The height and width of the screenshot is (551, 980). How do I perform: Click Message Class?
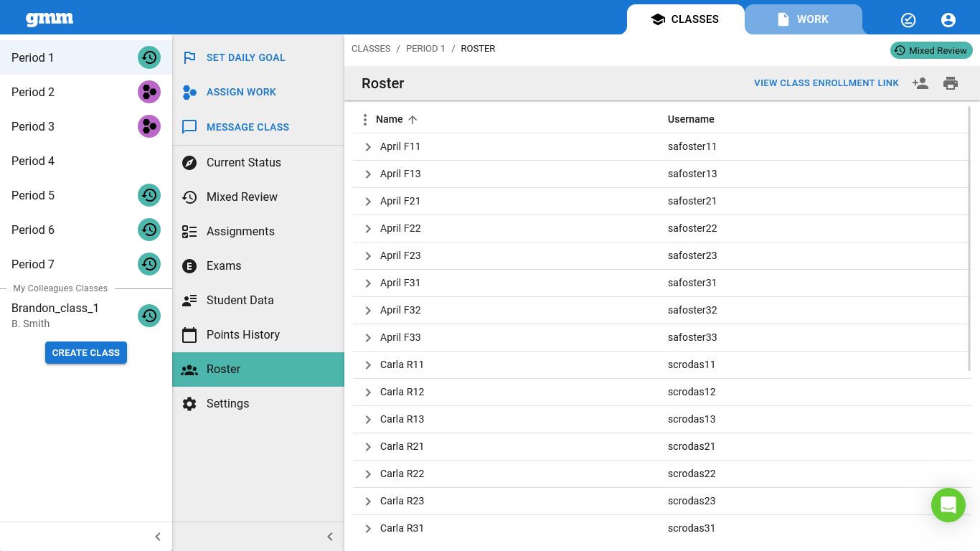coord(258,127)
